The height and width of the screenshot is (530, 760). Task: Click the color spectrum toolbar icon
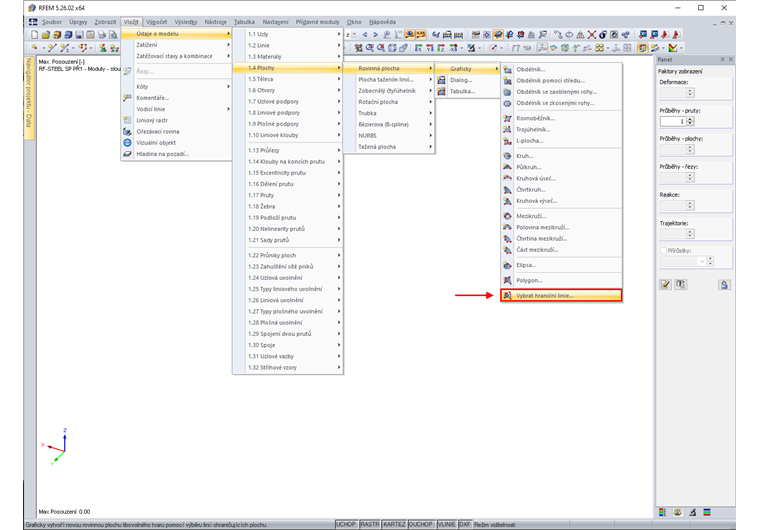pos(673,48)
